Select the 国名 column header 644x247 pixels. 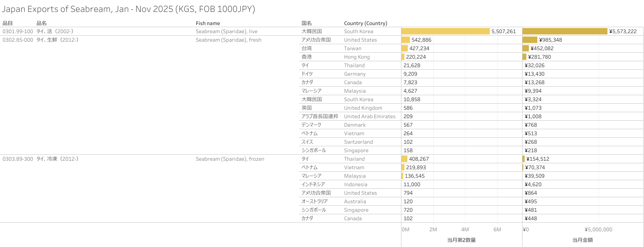coord(307,23)
